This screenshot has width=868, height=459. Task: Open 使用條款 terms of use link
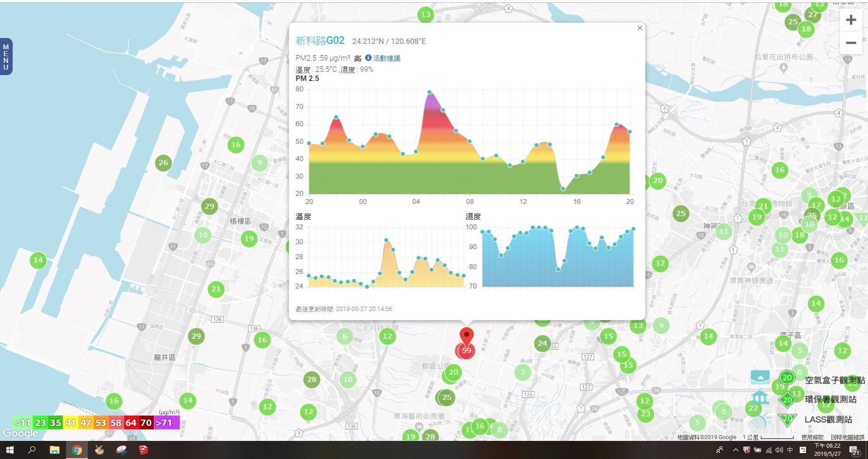(x=812, y=437)
